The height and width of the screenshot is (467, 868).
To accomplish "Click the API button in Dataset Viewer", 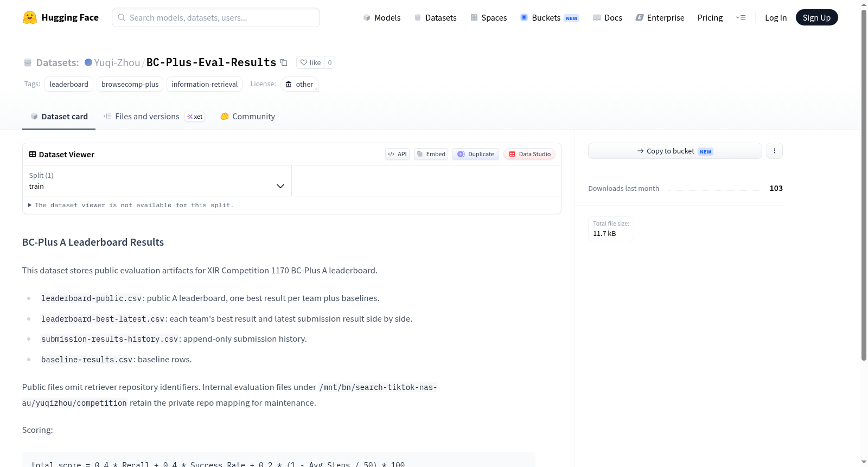I will click(x=397, y=154).
